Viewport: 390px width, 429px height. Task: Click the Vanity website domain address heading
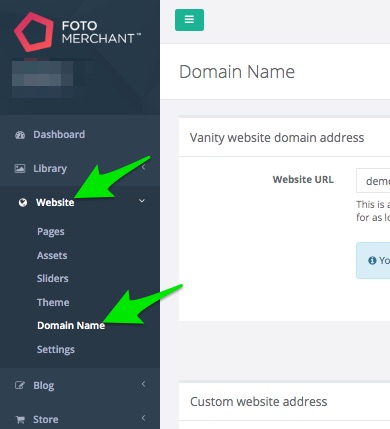click(277, 138)
